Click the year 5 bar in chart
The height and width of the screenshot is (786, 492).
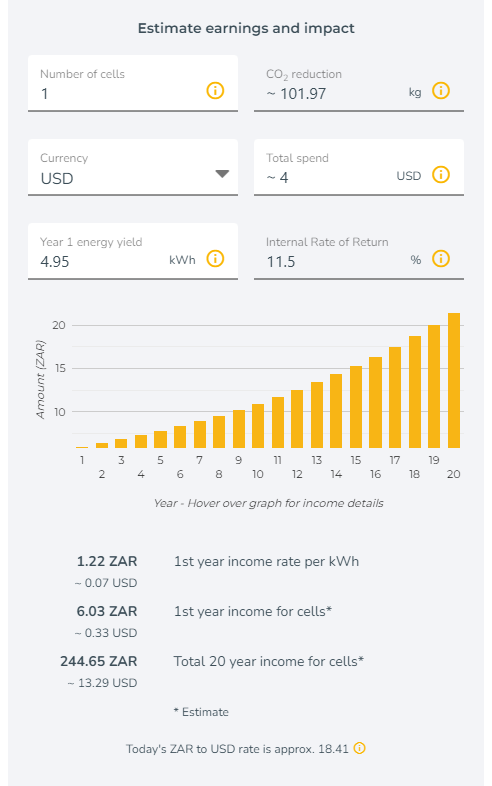(x=160, y=440)
